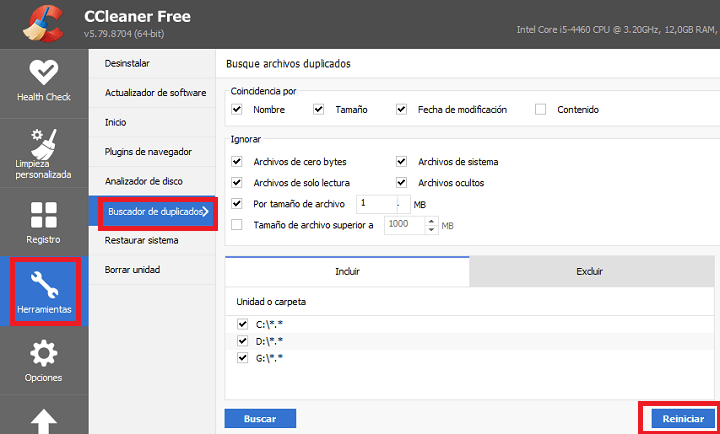Screen dimensions: 720x434
Task: Select the C:\*.* list row text
Action: pyautogui.click(x=269, y=325)
